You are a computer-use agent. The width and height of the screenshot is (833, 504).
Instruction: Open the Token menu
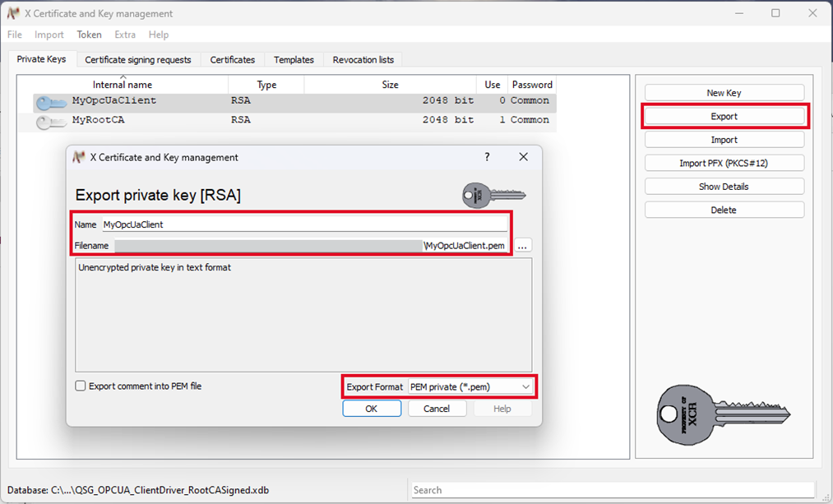pos(89,35)
